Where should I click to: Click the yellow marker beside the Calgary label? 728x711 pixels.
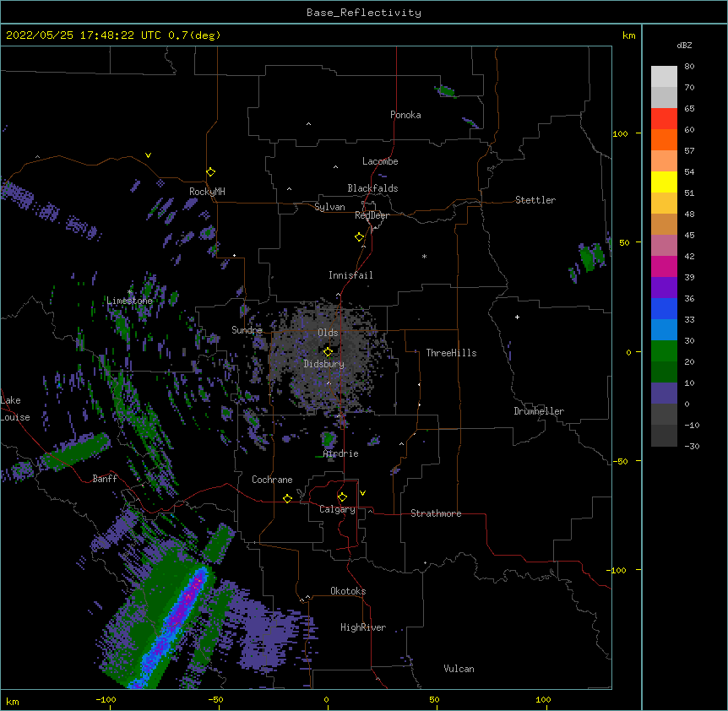342,497
